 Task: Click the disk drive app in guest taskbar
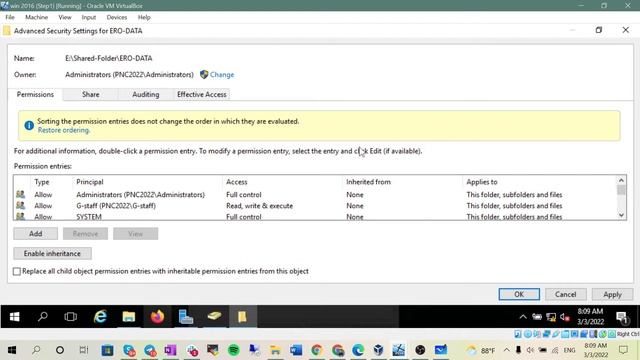(214, 316)
